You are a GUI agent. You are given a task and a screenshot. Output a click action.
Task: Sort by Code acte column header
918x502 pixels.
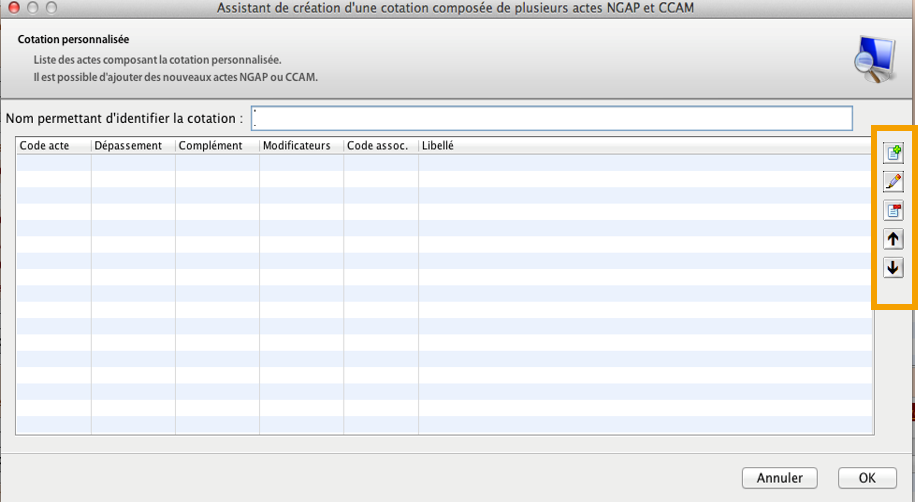pos(53,146)
